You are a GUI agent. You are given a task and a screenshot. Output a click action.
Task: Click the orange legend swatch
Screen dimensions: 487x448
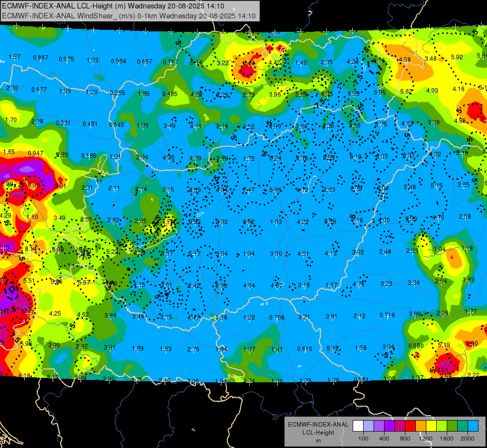pos(420,426)
